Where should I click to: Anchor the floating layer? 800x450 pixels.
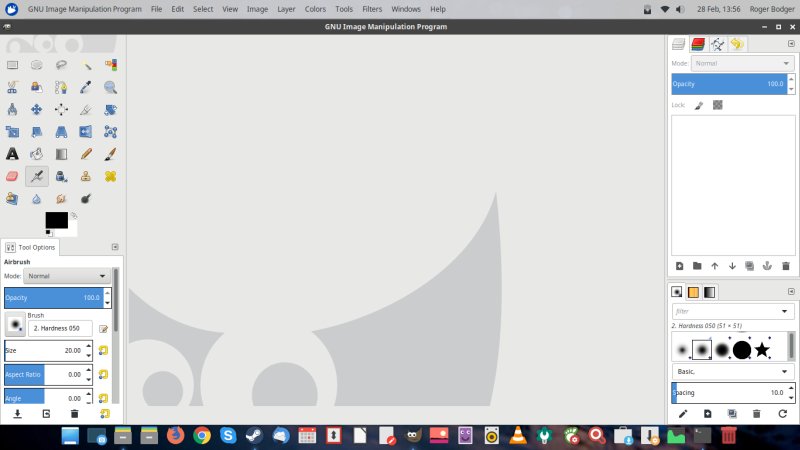(x=767, y=266)
